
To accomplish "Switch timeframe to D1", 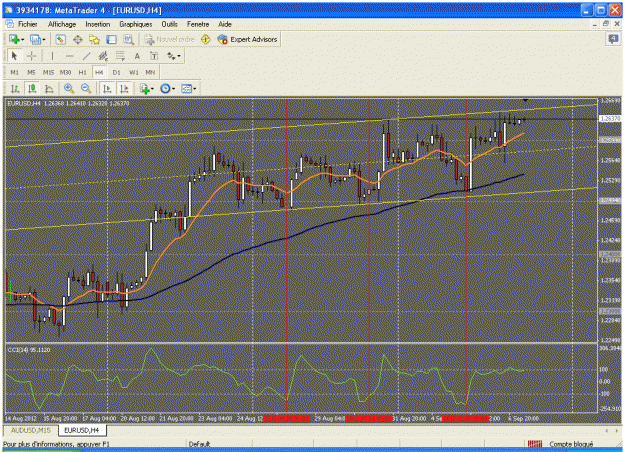I will (x=116, y=72).
